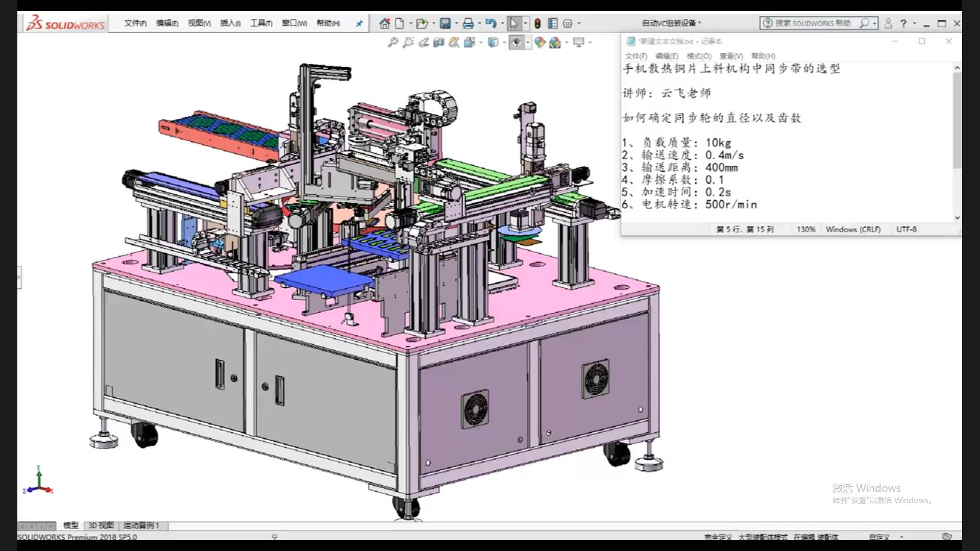Open the 文件(F) menu in SolidWorks

point(135,23)
